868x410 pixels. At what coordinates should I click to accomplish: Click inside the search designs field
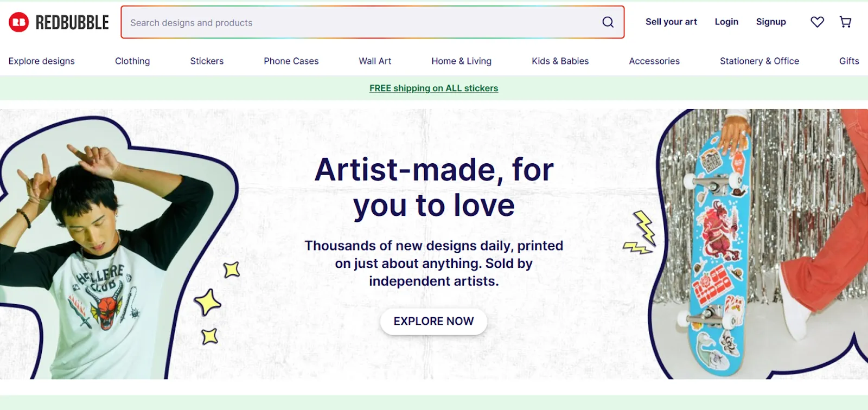[325, 22]
